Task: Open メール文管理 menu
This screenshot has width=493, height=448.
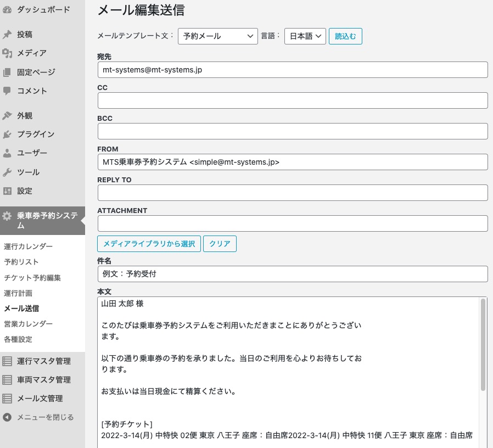Action: click(x=42, y=399)
